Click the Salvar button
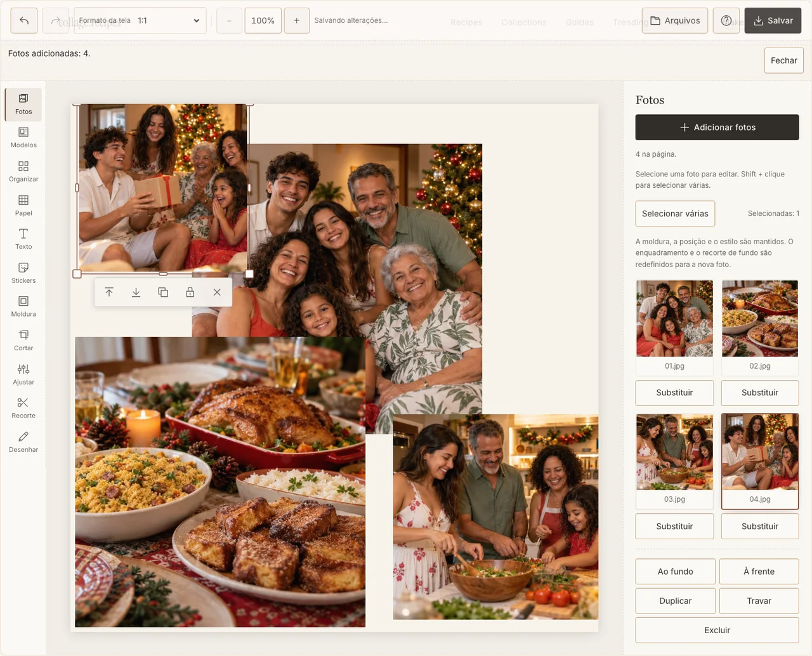Screen dimensions: 812x656 tap(773, 20)
